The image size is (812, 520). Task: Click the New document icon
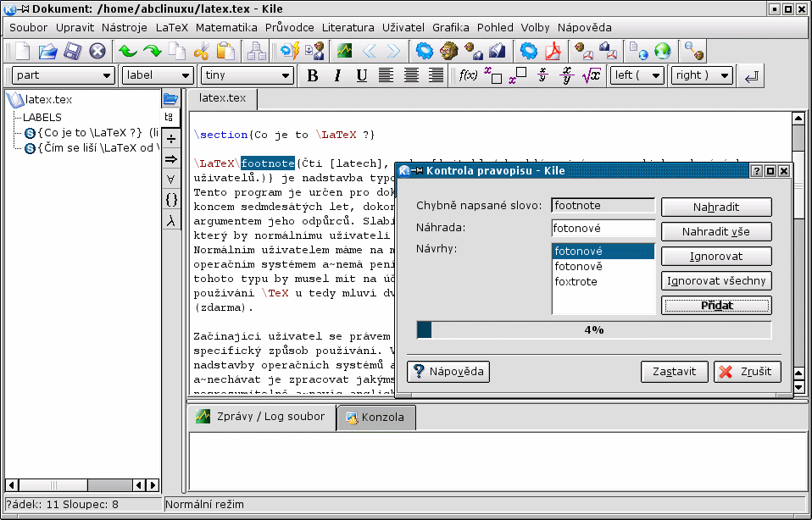(x=22, y=51)
